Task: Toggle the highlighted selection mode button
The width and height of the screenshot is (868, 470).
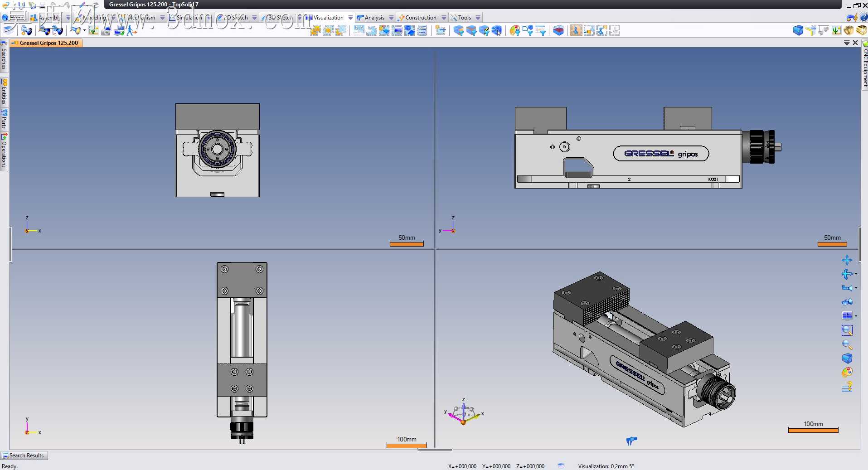Action: pyautogui.click(x=576, y=30)
